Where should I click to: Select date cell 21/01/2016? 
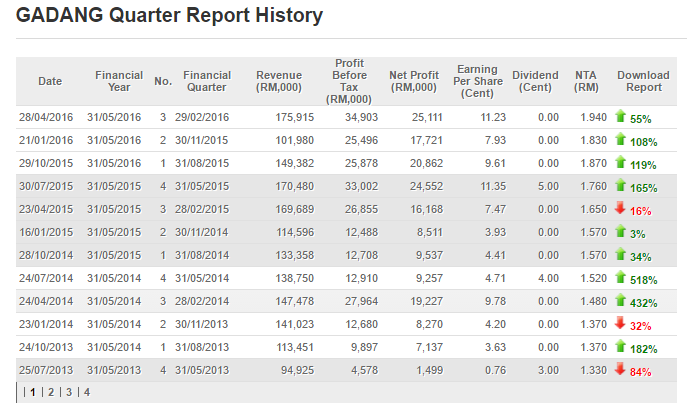[x=46, y=140]
